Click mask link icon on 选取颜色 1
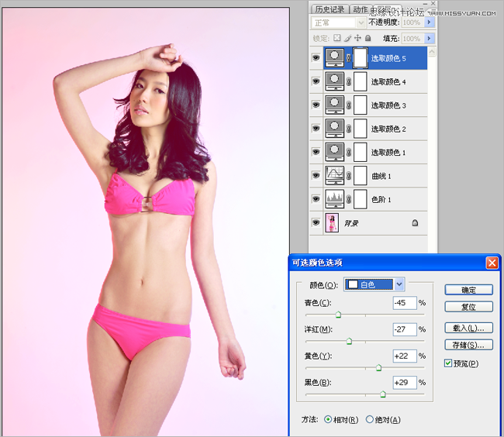Image resolution: width=504 pixels, height=437 pixels. 349,152
